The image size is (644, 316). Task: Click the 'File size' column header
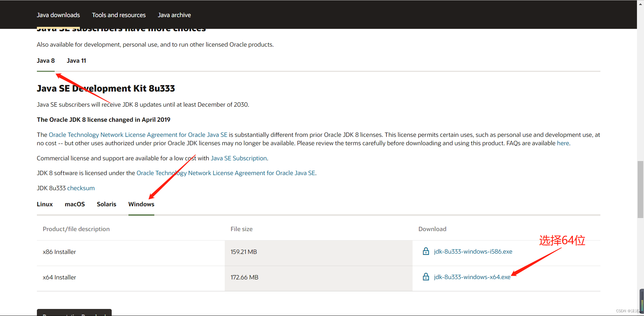tap(241, 229)
